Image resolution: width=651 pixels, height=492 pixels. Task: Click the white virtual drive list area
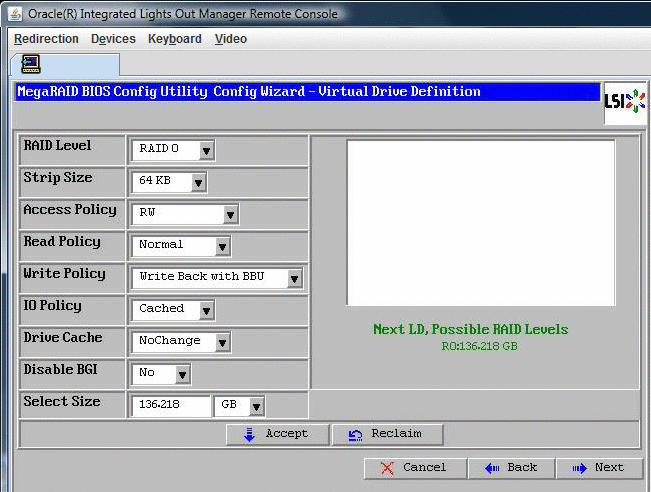pyautogui.click(x=481, y=223)
